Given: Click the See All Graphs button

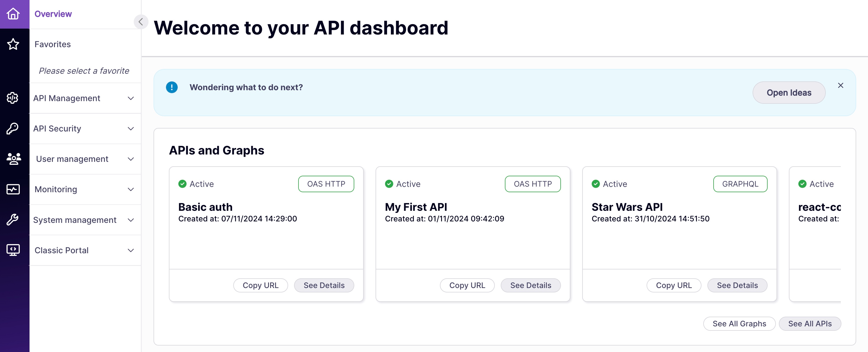Looking at the screenshot, I should click(x=739, y=323).
